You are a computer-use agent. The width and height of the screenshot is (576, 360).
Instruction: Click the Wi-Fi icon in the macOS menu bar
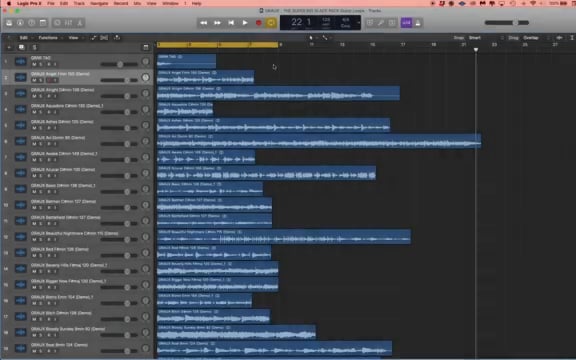pyautogui.click(x=533, y=3)
